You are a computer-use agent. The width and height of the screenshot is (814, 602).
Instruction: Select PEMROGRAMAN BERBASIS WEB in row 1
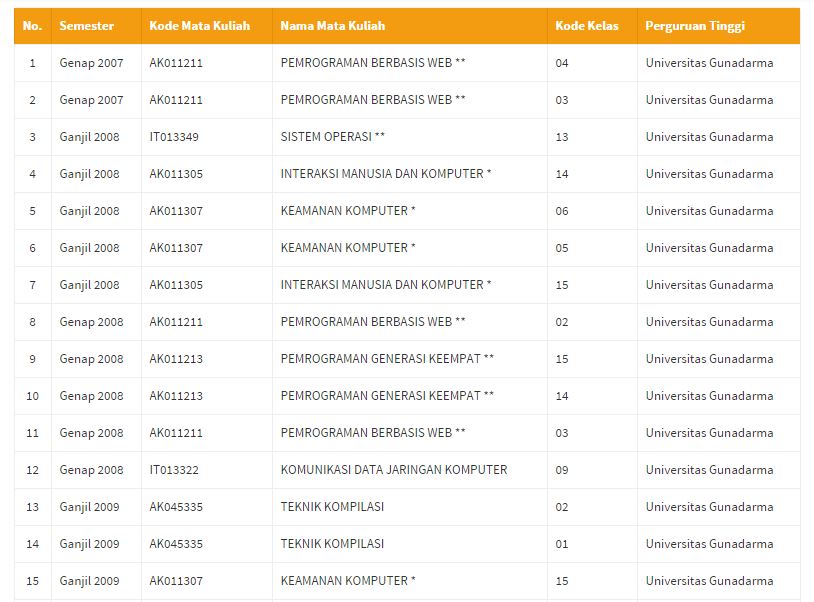(x=373, y=63)
